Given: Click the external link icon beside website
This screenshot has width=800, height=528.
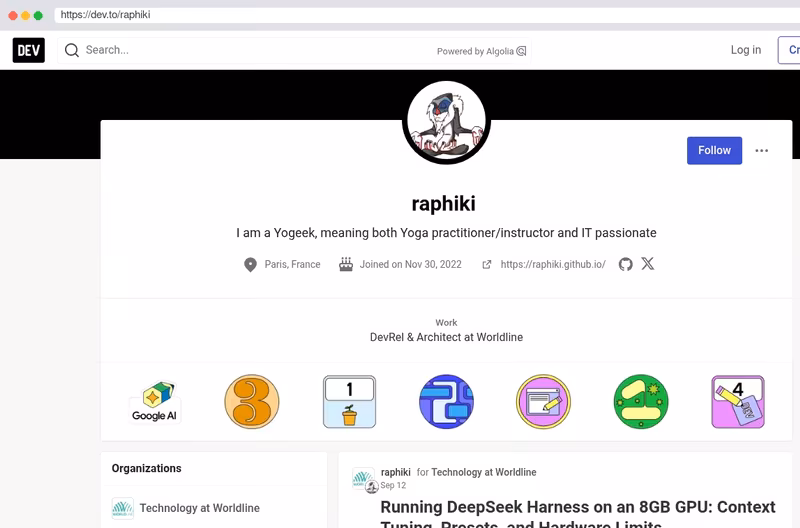Looking at the screenshot, I should pos(487,264).
